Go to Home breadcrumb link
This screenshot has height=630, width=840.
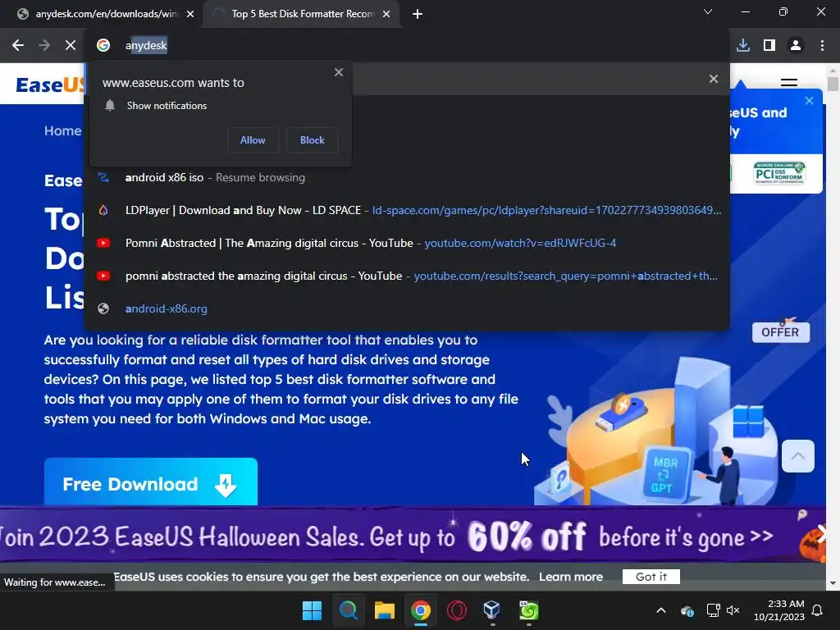pos(62,130)
